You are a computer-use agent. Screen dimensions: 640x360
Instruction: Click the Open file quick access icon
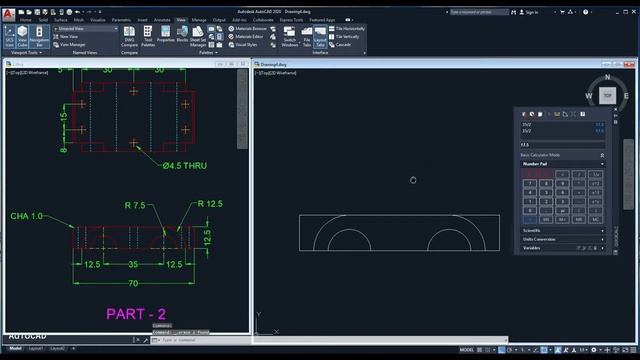tap(29, 12)
